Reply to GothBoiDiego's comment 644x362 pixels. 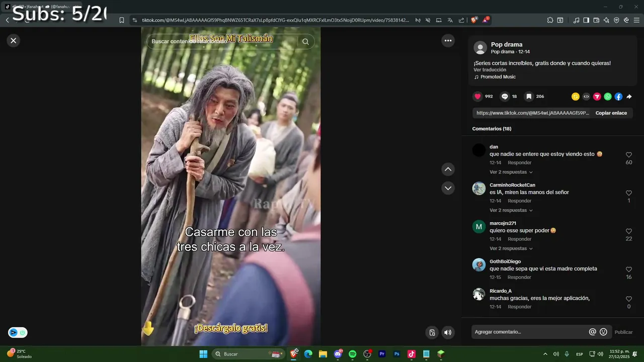pyautogui.click(x=519, y=278)
